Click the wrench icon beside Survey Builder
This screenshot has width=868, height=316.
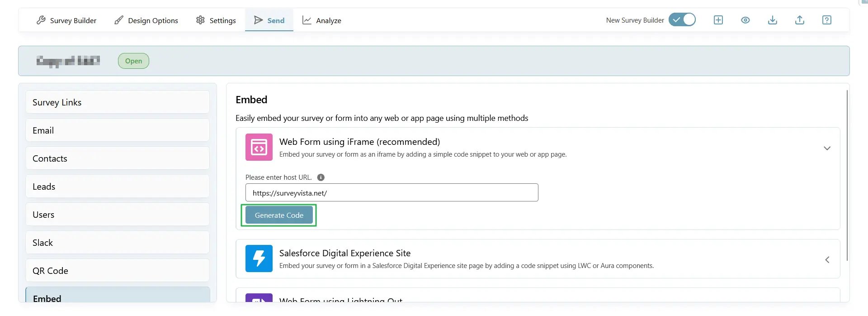[41, 20]
